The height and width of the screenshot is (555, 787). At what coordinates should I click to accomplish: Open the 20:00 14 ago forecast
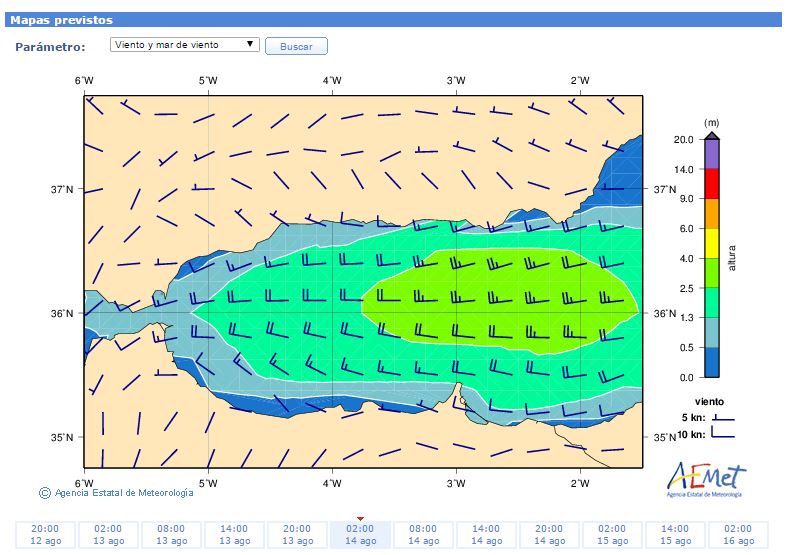tap(549, 535)
